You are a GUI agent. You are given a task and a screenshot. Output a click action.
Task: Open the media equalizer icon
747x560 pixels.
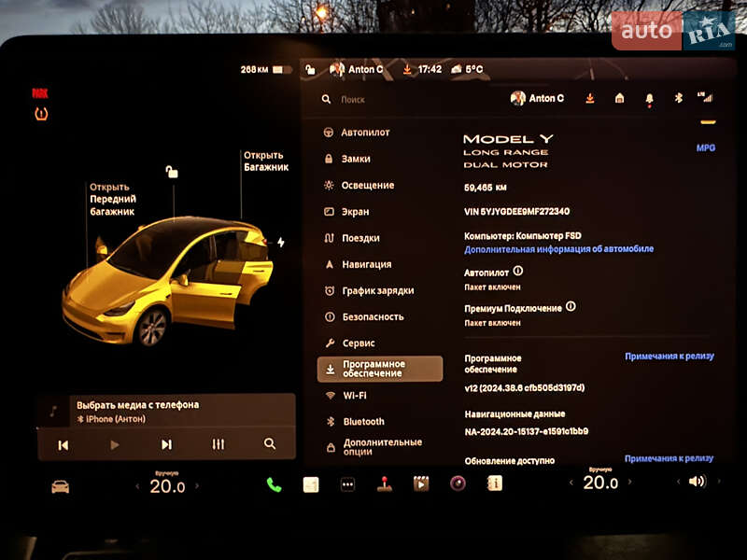coord(218,444)
